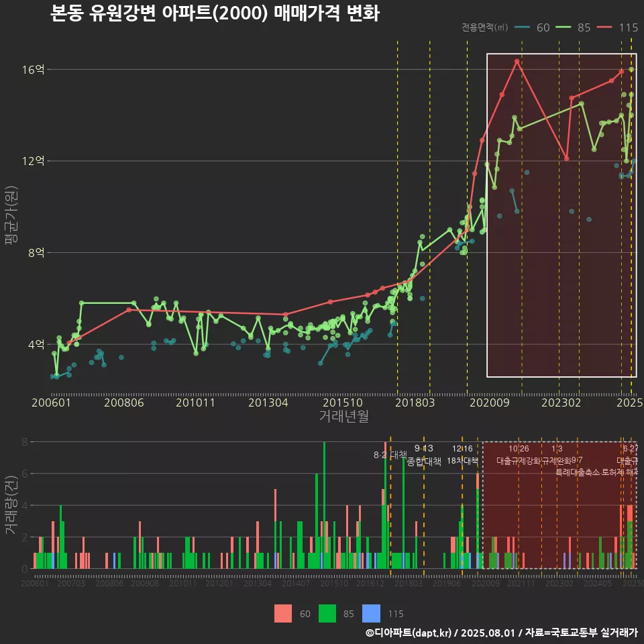Select the salmon 60 swatch in bottom legend
This screenshot has width=644, height=644.
[283, 614]
